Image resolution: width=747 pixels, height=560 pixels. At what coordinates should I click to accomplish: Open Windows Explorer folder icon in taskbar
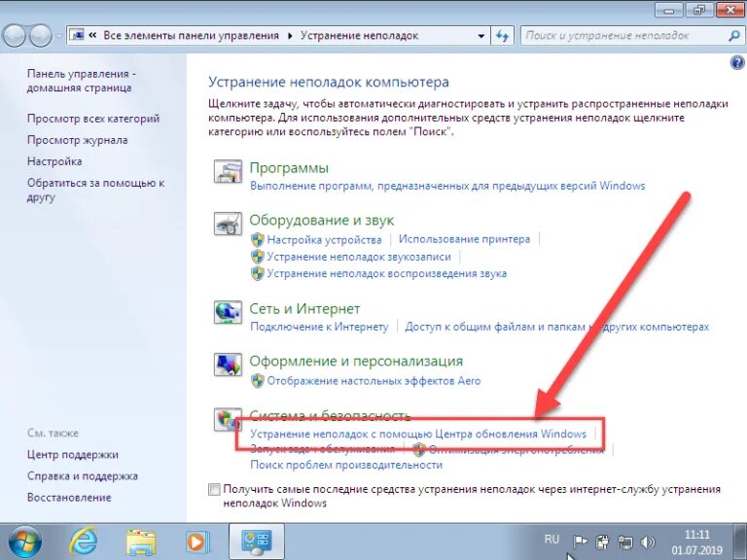click(x=141, y=542)
